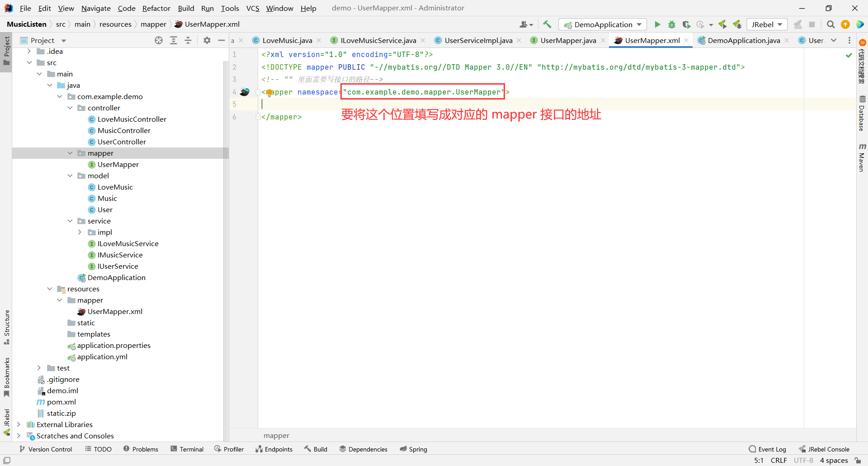The width and height of the screenshot is (868, 466).
Task: Debug DemoApplication with the bug icon
Action: (x=672, y=24)
